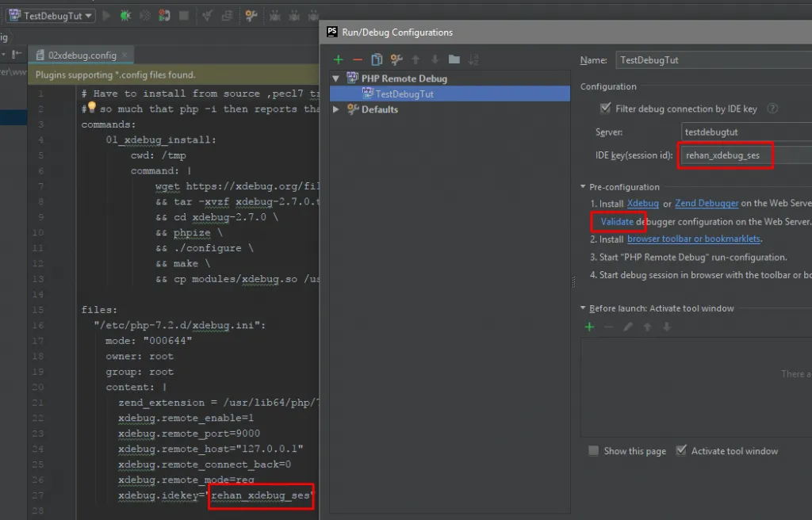The image size is (812, 520).
Task: Click the folder icon in configurations toolbar
Action: click(454, 59)
